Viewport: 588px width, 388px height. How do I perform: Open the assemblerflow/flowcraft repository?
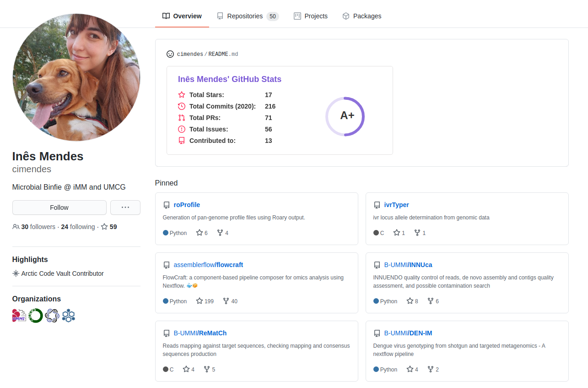[x=208, y=265]
